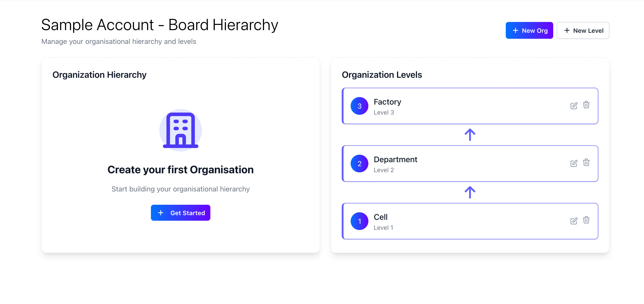Image resolution: width=644 pixels, height=304 pixels.
Task: Click the Organization Hierarchy heading
Action: [x=99, y=74]
